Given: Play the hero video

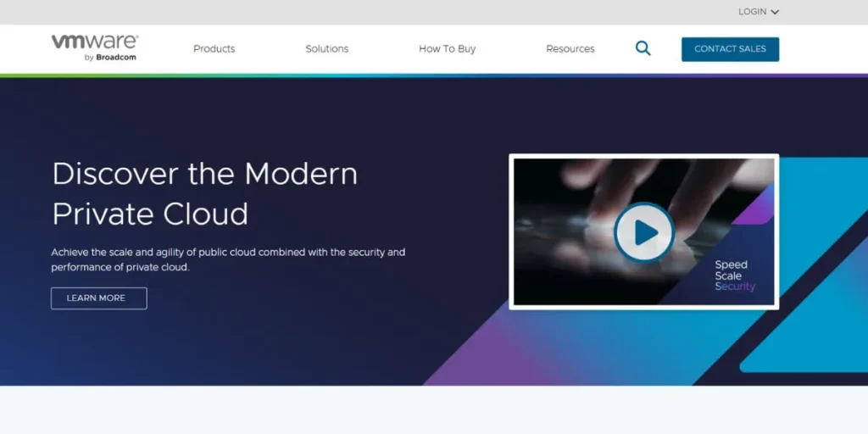Looking at the screenshot, I should pyautogui.click(x=643, y=231).
